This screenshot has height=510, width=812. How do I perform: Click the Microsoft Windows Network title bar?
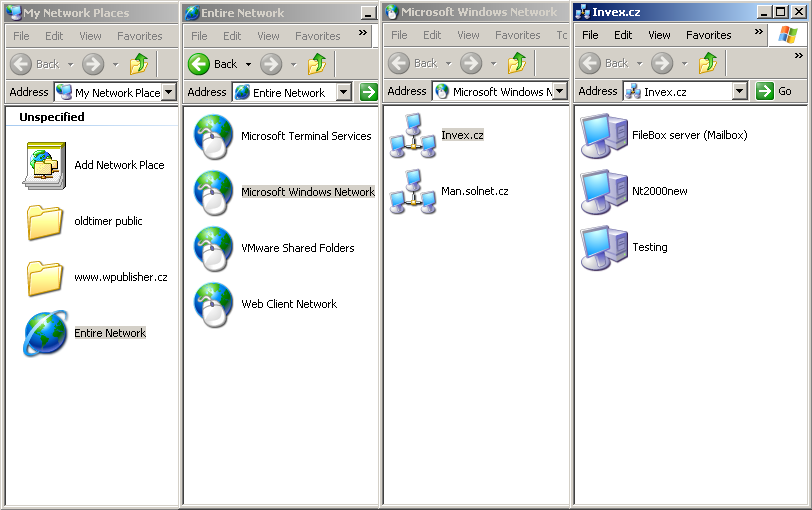(476, 12)
